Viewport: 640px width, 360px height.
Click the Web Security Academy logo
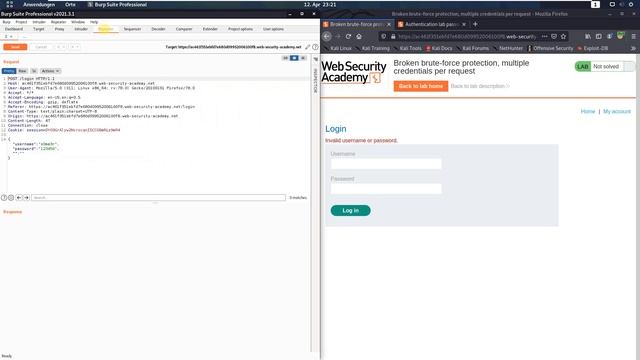click(x=353, y=72)
